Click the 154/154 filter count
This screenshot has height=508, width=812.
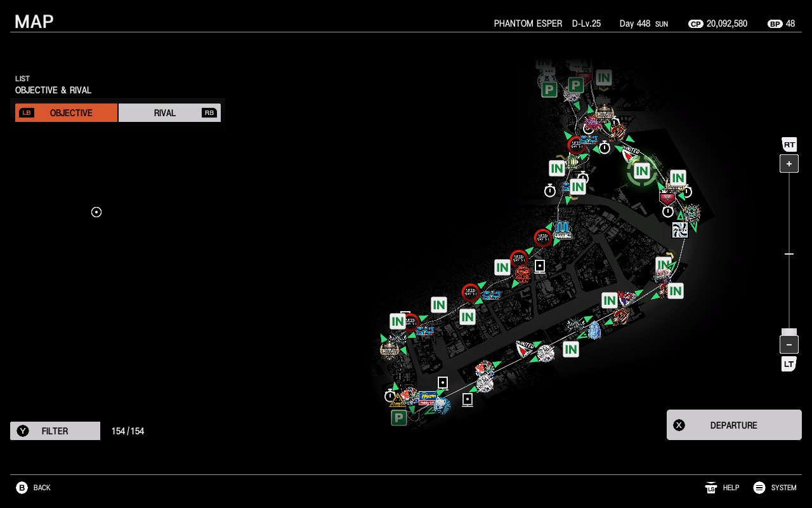128,431
